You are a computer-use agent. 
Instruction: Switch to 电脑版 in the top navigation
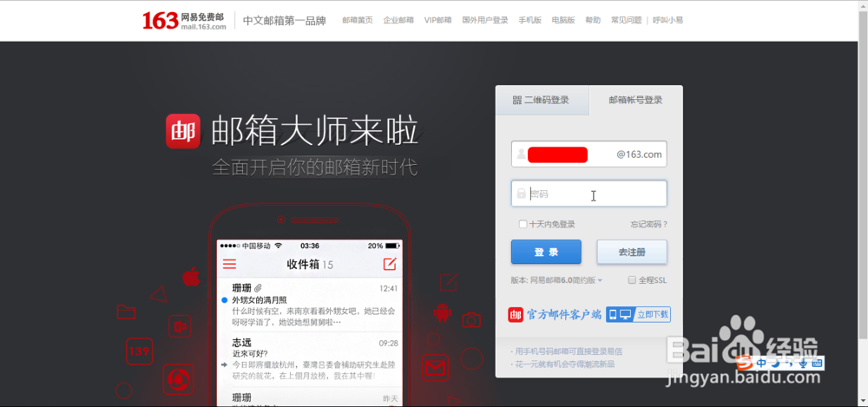tap(563, 20)
